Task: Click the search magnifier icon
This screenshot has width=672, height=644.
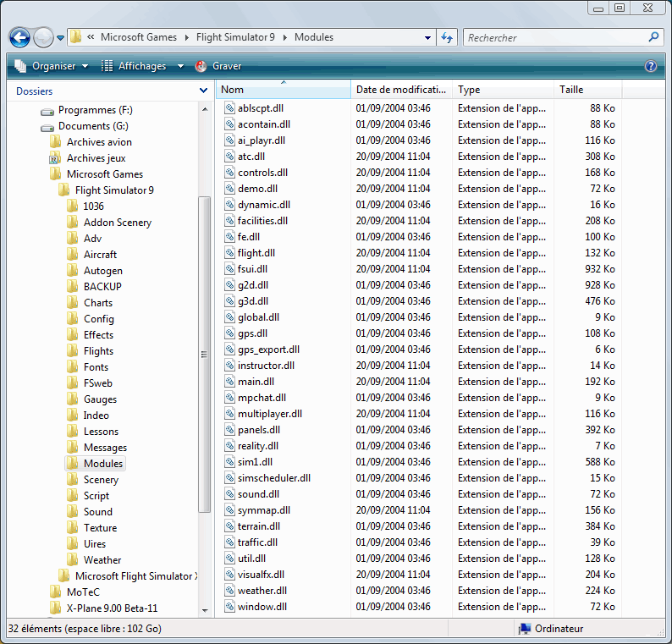Action: pyautogui.click(x=653, y=37)
